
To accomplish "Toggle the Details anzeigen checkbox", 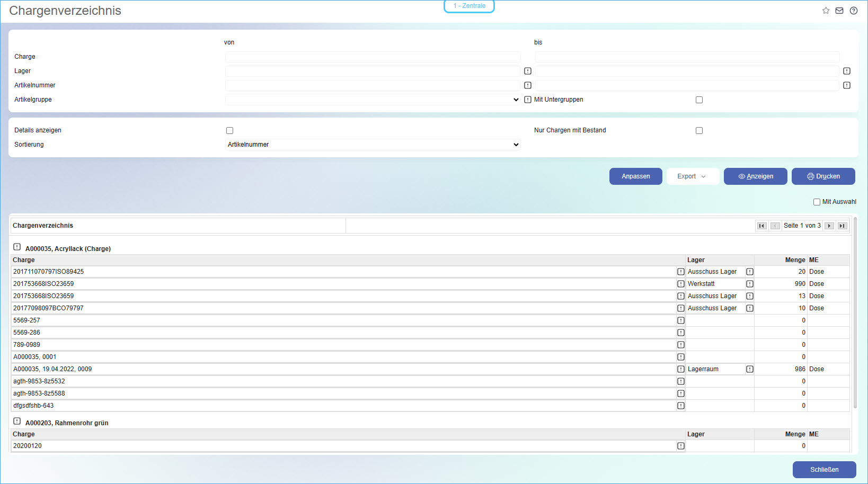I will tap(229, 131).
